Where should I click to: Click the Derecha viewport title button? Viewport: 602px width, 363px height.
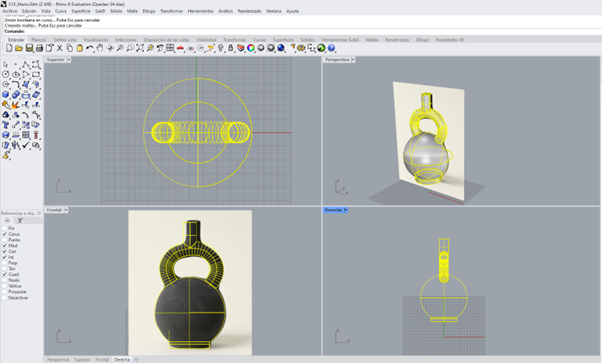(x=333, y=210)
